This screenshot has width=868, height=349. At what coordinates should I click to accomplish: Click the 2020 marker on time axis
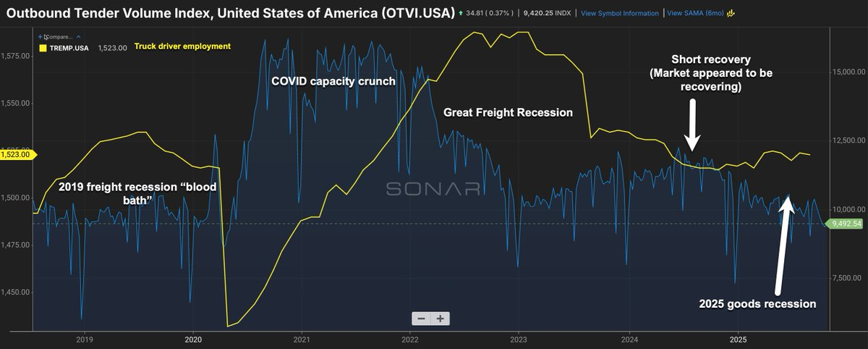[x=193, y=338]
